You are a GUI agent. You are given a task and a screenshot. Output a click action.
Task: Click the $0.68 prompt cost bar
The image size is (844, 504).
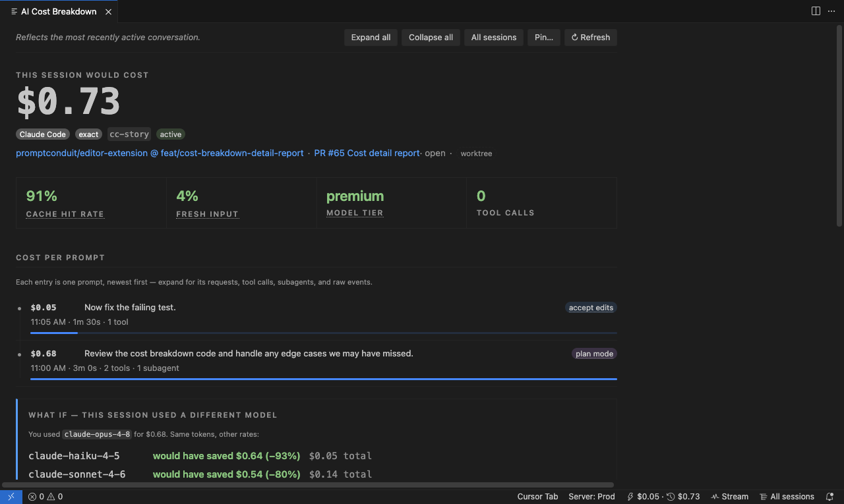(324, 379)
